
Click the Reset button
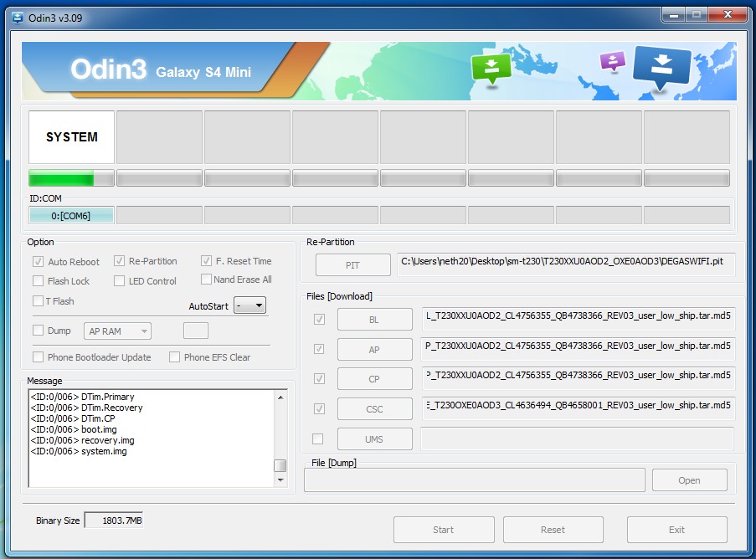tap(553, 530)
